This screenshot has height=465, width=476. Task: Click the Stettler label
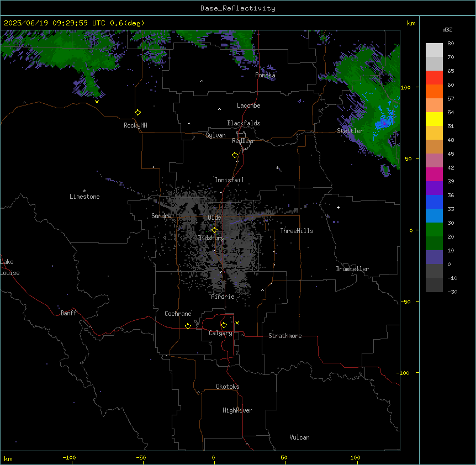tap(350, 131)
